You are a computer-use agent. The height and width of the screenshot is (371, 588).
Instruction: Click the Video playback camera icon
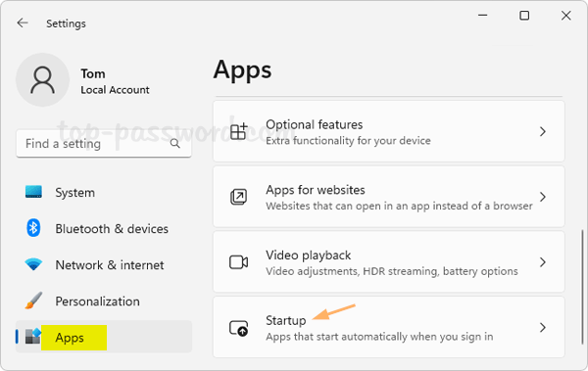(238, 262)
